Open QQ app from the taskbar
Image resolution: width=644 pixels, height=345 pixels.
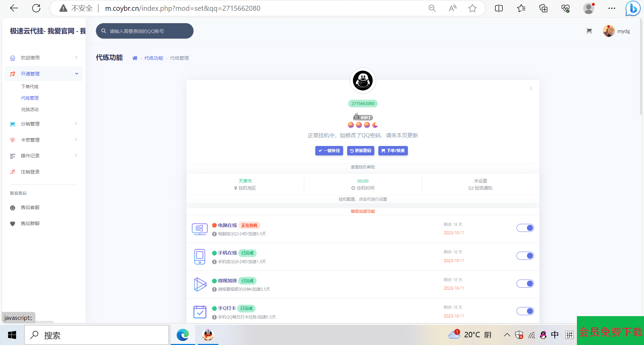[x=208, y=335]
